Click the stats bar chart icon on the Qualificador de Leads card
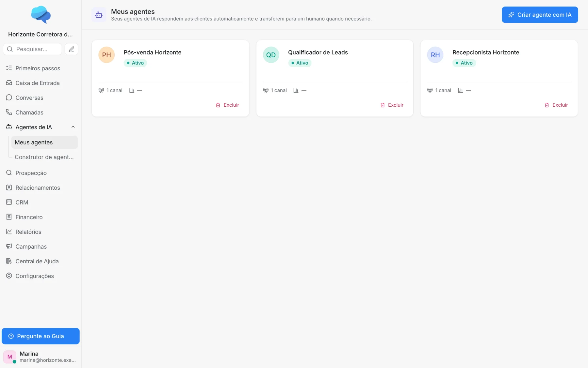 coord(296,90)
